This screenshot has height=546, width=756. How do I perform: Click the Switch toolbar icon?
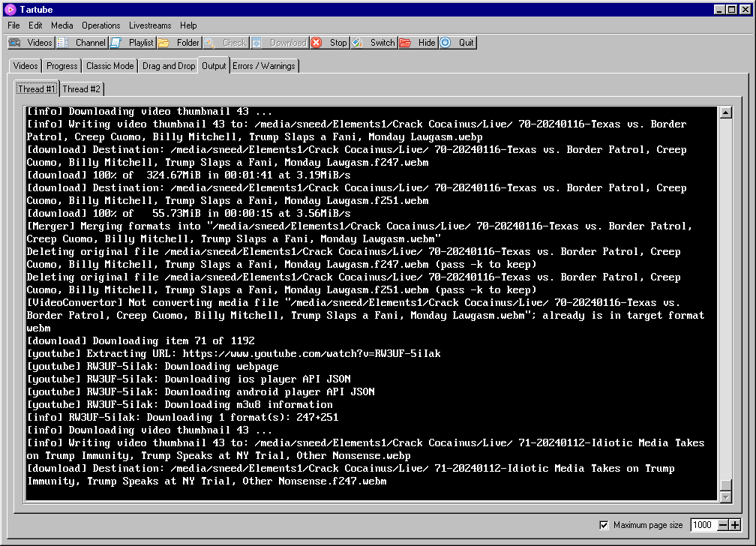click(357, 43)
